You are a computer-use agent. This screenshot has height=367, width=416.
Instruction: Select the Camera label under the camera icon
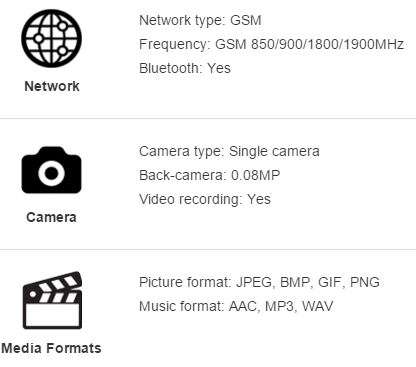coord(51,217)
